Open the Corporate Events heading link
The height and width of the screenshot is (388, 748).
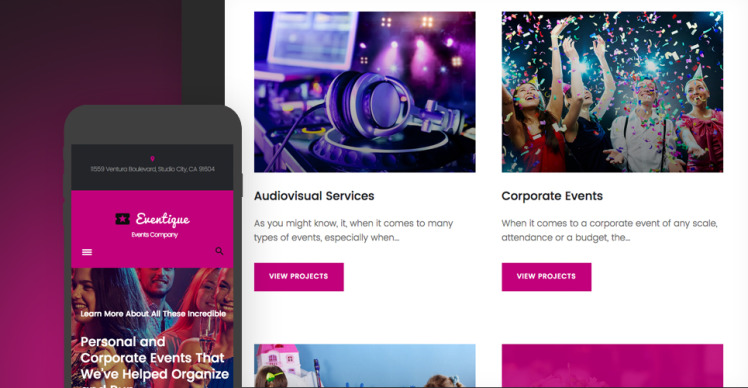click(x=552, y=196)
